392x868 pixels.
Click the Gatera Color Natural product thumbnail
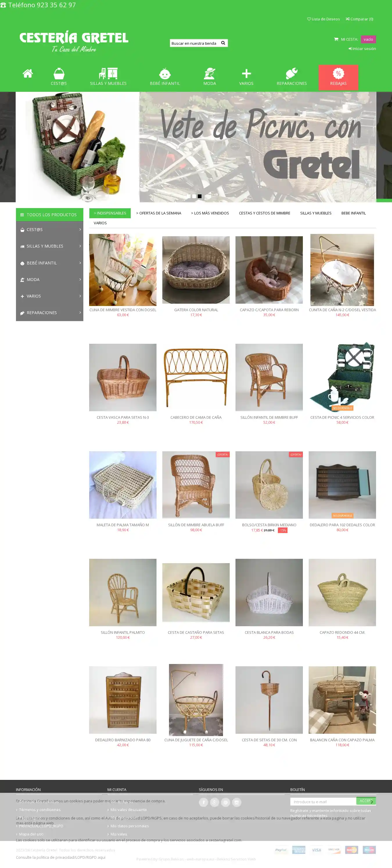(x=196, y=270)
